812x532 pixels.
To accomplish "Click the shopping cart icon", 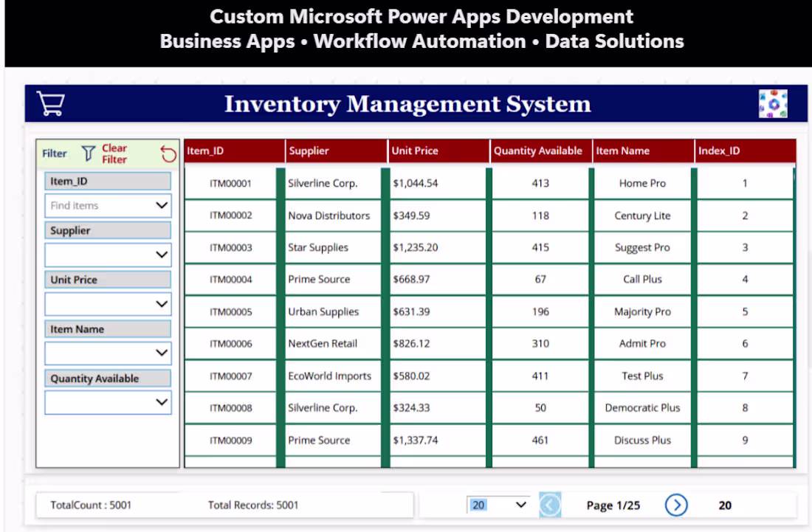I will (x=51, y=103).
